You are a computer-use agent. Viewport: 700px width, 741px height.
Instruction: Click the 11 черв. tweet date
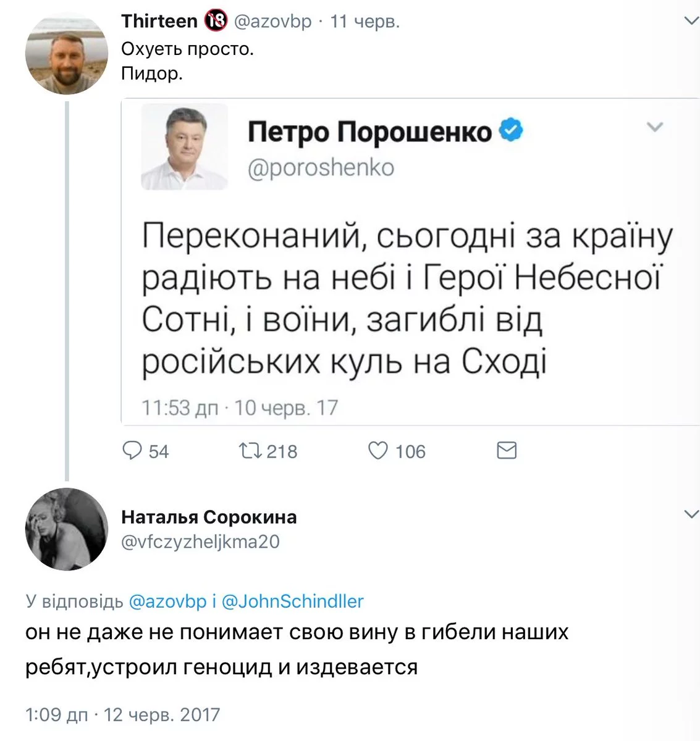point(365,21)
